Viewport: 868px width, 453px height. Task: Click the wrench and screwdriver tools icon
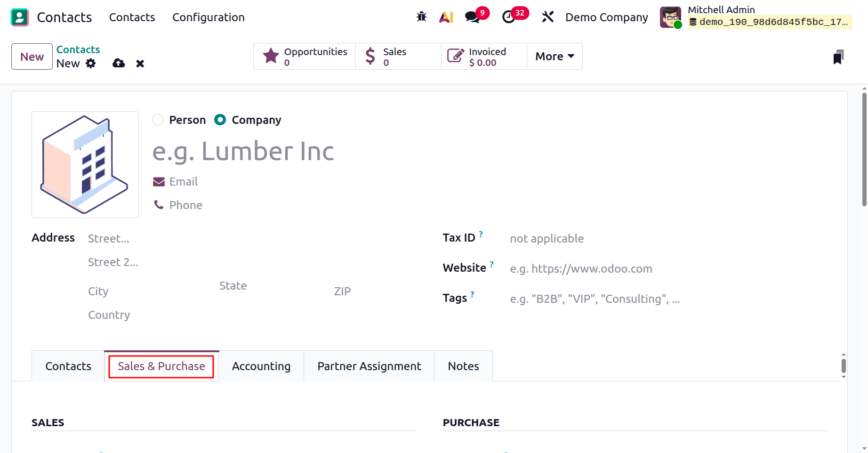pos(547,17)
